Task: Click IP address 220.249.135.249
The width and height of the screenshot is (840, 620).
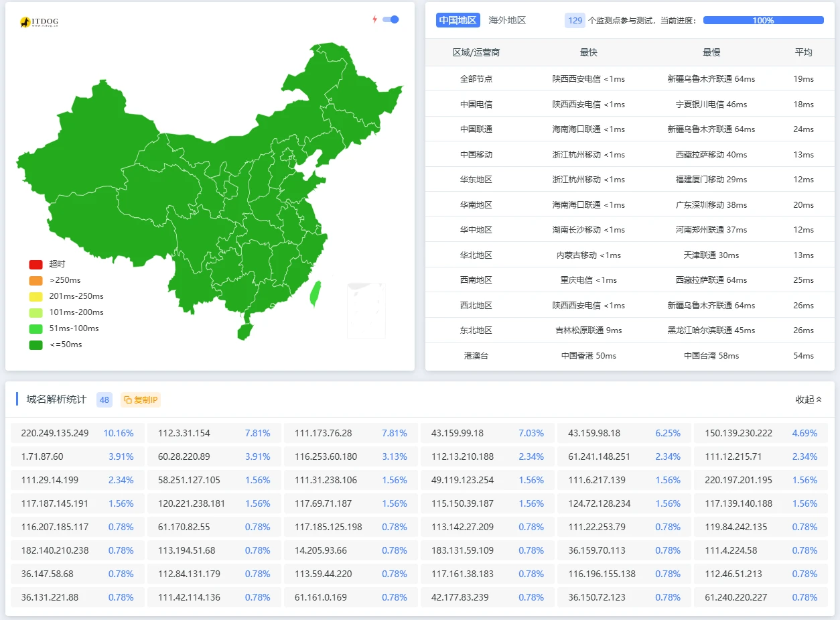Action: coord(55,433)
